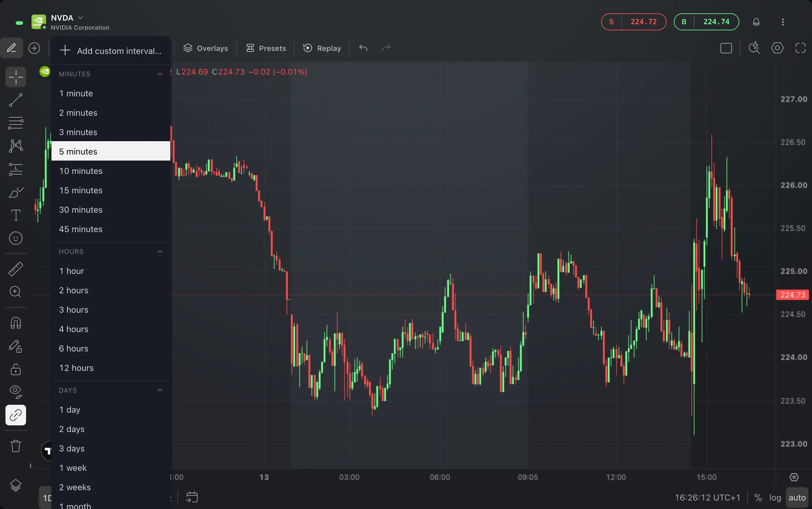The width and height of the screenshot is (812, 509).
Task: Open the NVDA symbol dropdown
Action: [81, 18]
